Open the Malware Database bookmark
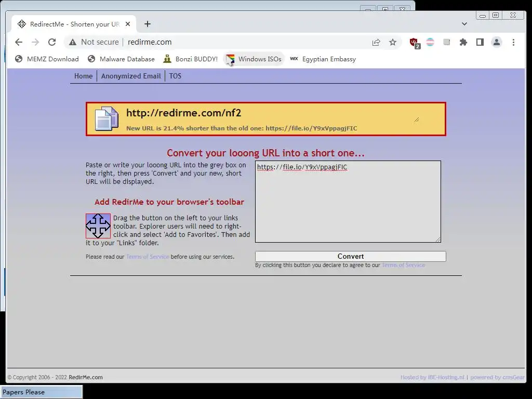532x399 pixels. tap(121, 59)
